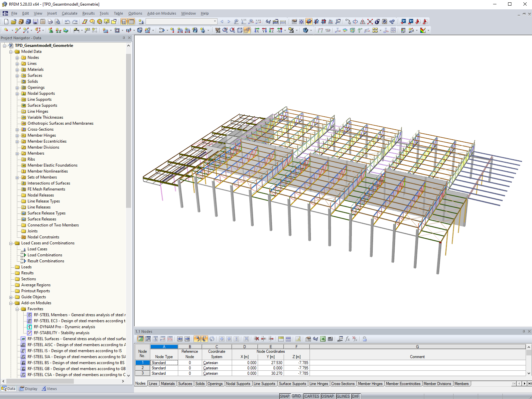532x399 pixels.
Task: Click the mirror tool icon
Action: click(x=363, y=22)
